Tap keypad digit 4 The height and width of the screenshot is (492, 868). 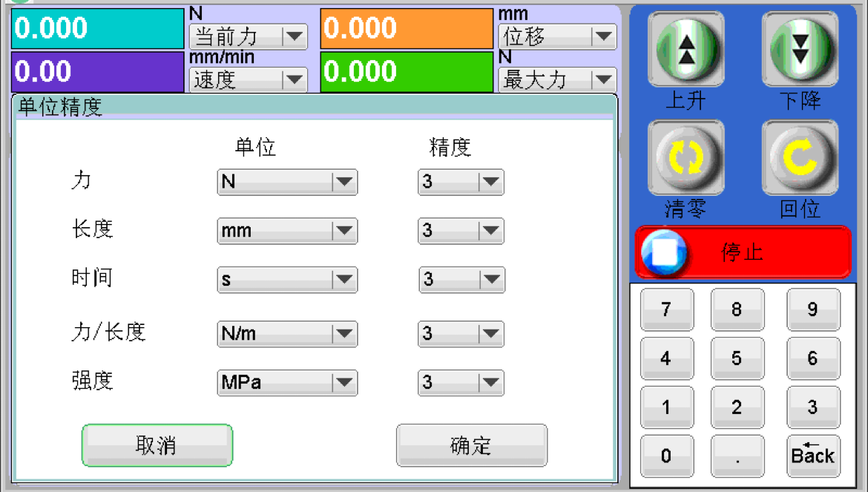[x=666, y=358]
